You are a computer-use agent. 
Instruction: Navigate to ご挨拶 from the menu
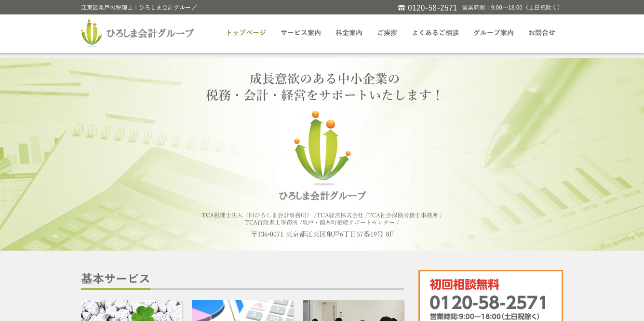click(387, 33)
